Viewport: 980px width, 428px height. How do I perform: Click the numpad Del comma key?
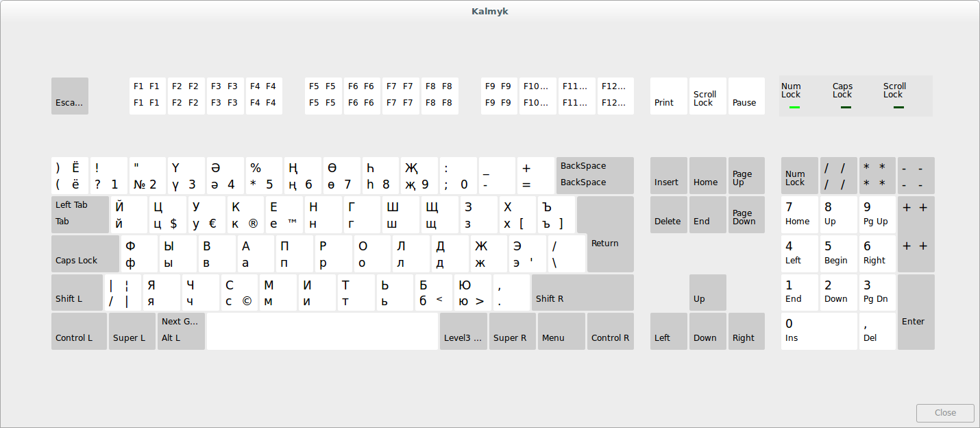877,331
